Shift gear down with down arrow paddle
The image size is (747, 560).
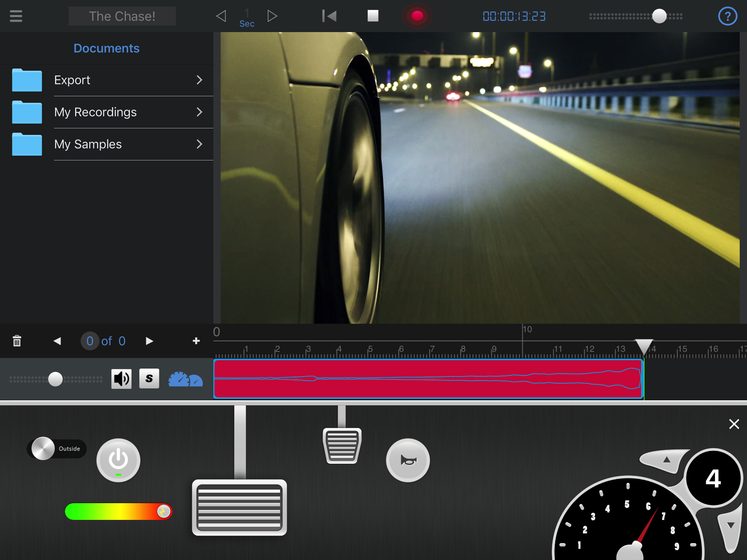(x=731, y=529)
